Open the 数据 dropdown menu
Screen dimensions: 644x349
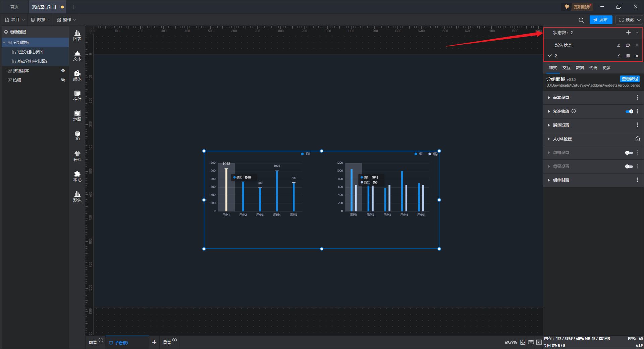click(x=41, y=20)
